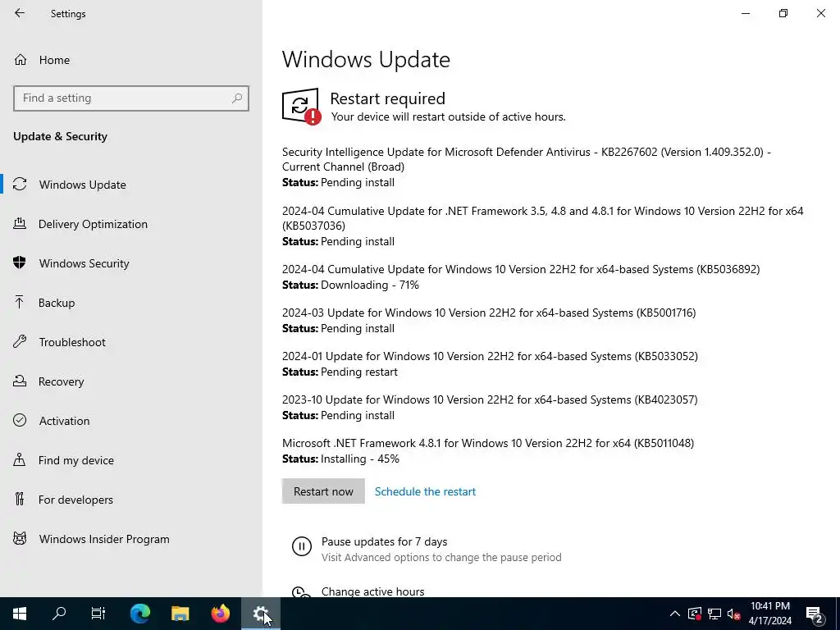This screenshot has width=840, height=630.
Task: Go back with the Settings back arrow
Action: pos(20,13)
